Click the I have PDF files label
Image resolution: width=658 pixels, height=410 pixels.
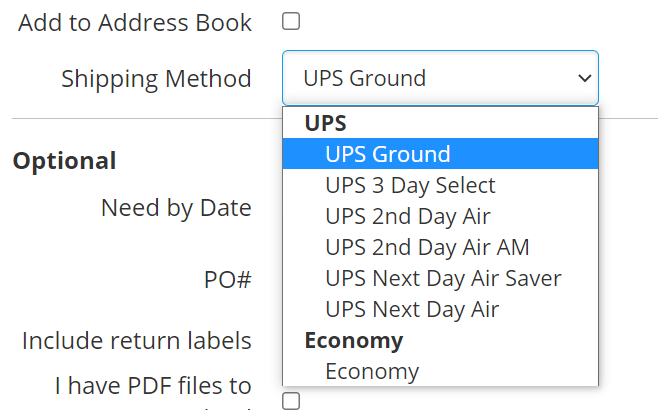click(x=153, y=386)
